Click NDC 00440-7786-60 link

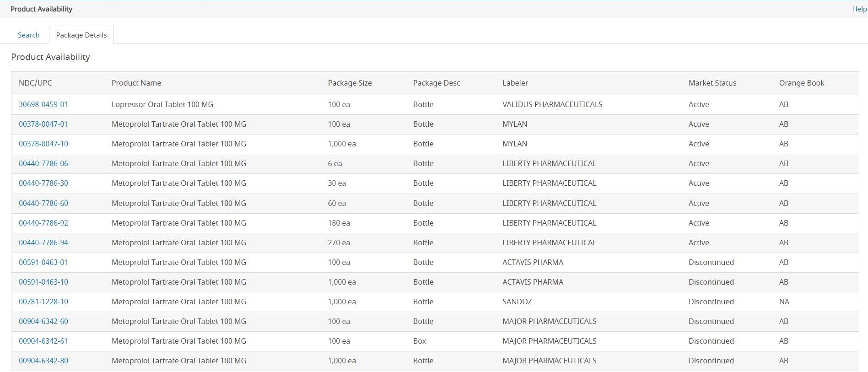click(x=43, y=203)
